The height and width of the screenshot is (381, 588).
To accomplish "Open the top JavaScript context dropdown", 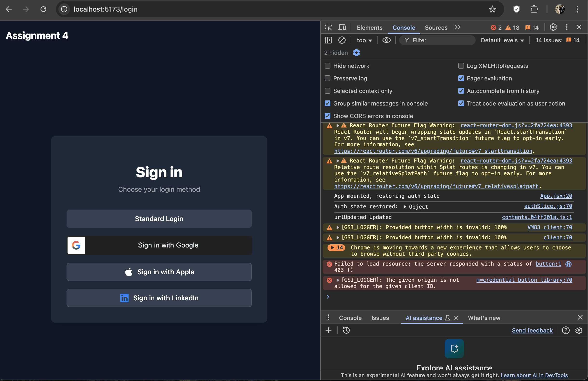I will pos(364,40).
